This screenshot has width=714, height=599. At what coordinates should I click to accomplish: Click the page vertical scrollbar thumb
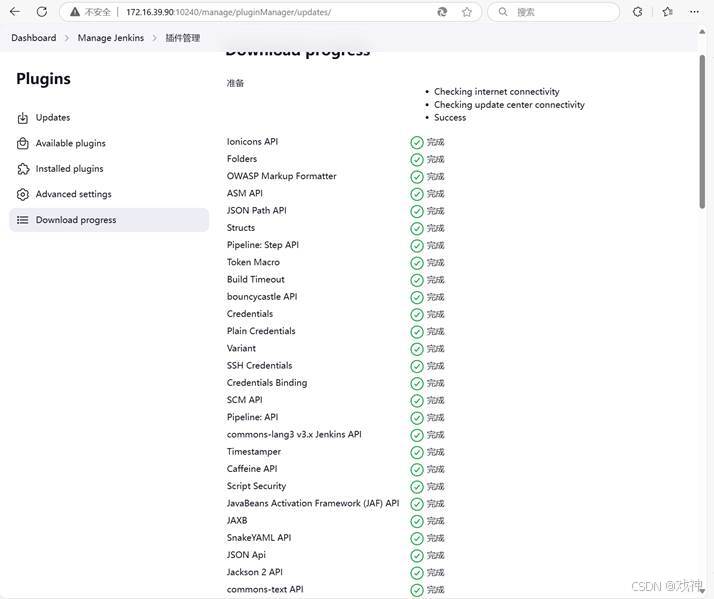coord(702,132)
